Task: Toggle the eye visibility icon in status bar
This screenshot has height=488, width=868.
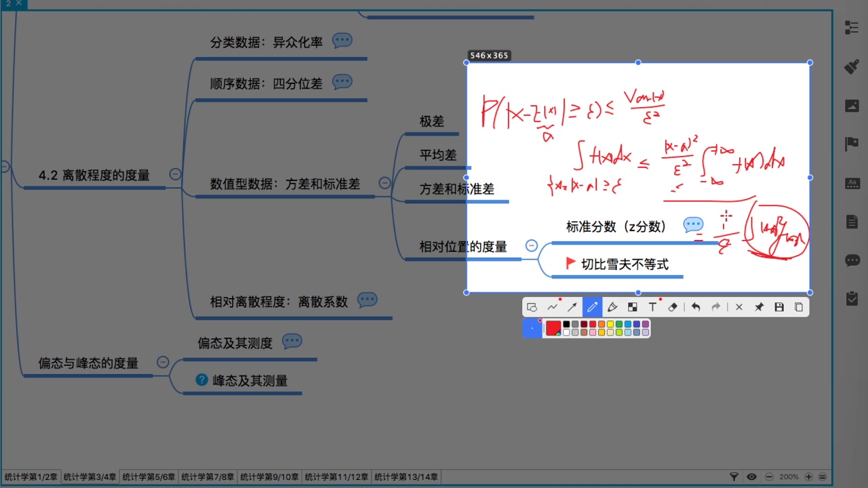Action: coord(751,476)
